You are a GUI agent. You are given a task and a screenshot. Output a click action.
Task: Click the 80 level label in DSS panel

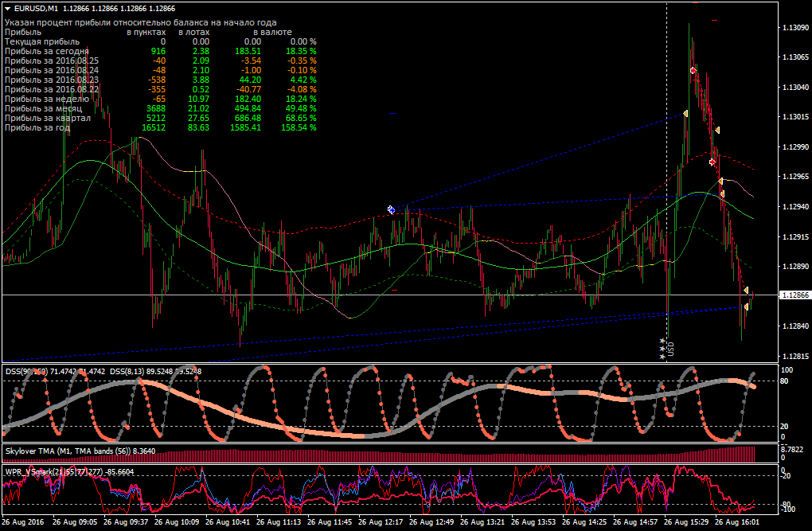click(x=784, y=381)
